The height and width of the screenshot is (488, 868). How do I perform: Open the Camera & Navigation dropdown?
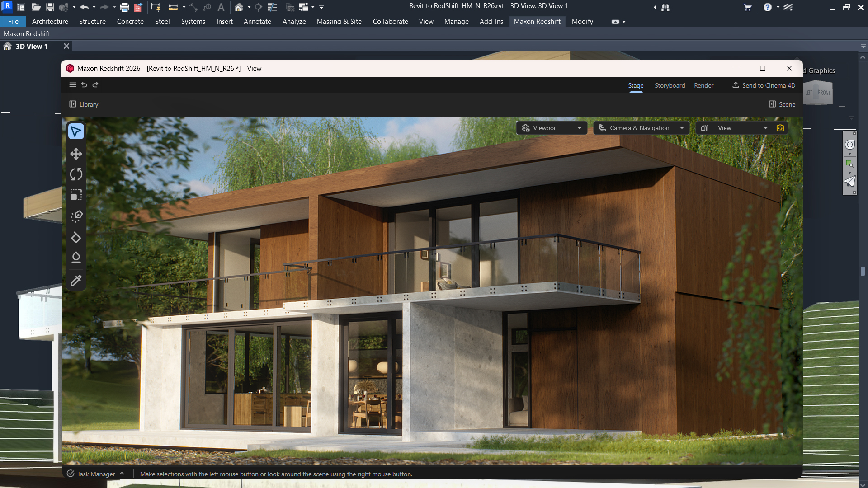click(642, 128)
